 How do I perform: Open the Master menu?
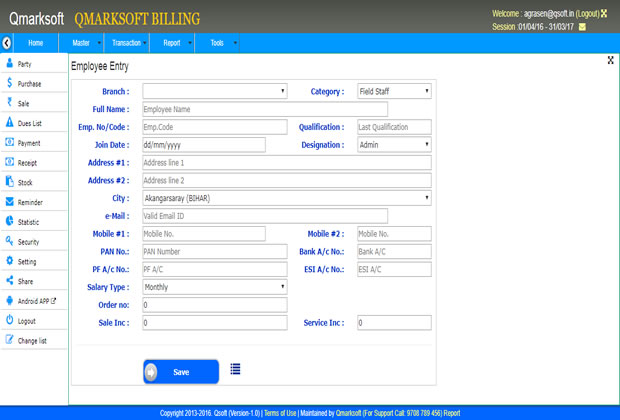[x=86, y=43]
